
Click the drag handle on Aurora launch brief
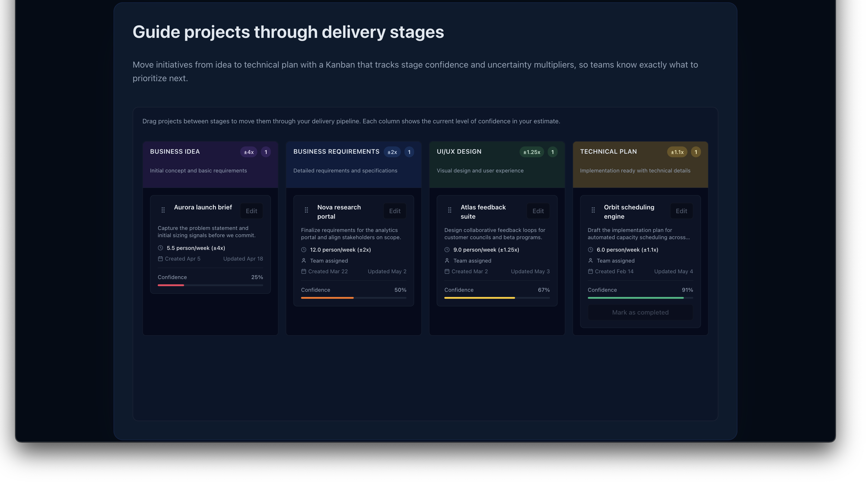163,210
